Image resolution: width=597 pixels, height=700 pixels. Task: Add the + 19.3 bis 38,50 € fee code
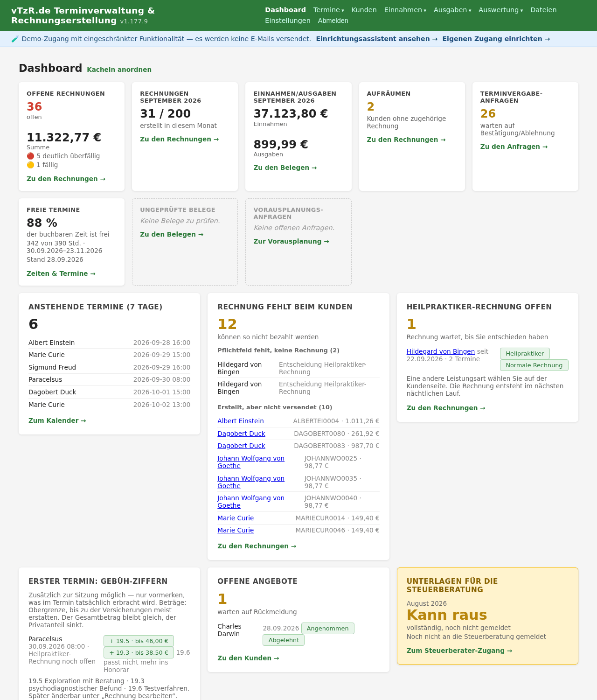point(139,653)
